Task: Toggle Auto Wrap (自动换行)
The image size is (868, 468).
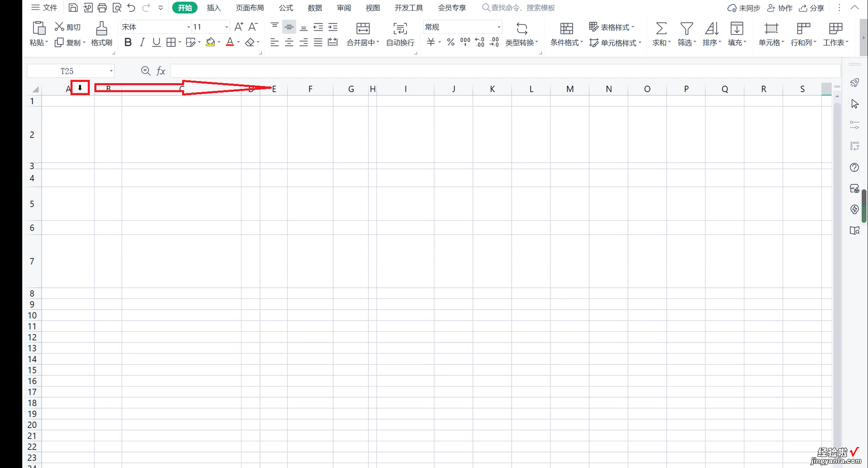Action: (400, 34)
